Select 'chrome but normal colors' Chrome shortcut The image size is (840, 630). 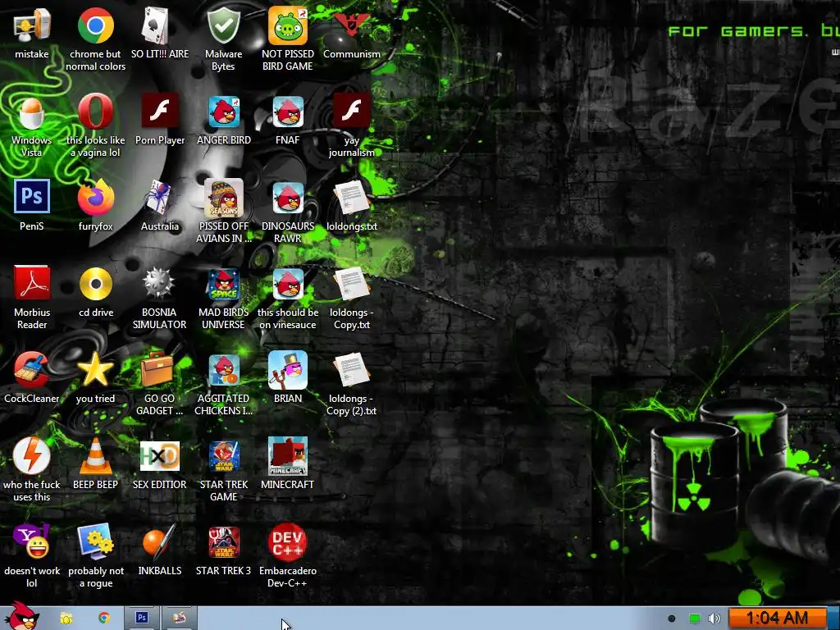click(95, 25)
